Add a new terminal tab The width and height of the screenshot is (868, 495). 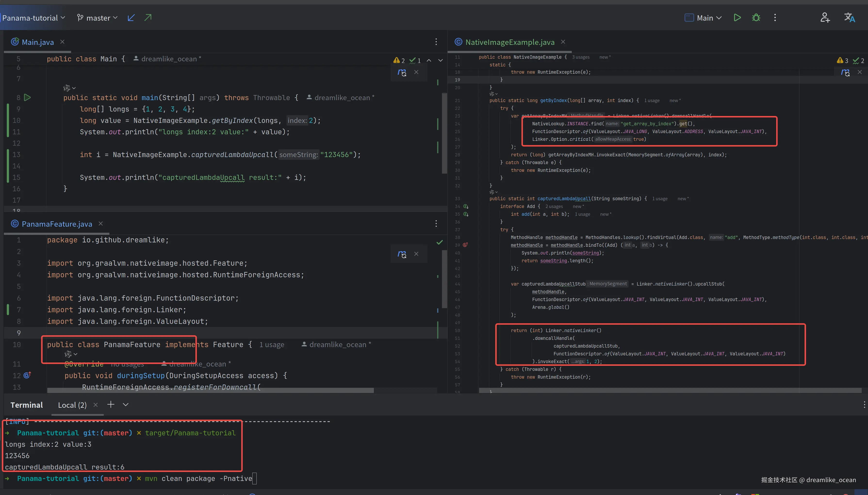click(111, 405)
